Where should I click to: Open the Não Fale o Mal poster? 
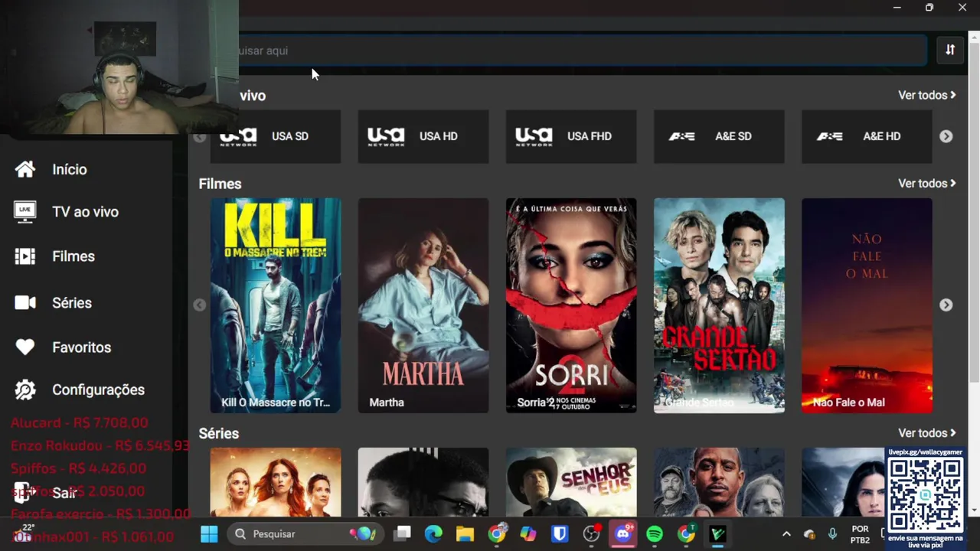point(867,305)
